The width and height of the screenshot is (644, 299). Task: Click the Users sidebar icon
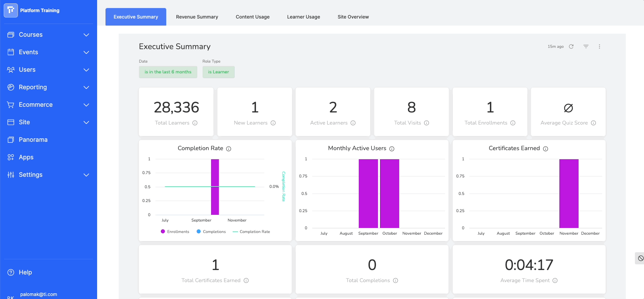11,70
